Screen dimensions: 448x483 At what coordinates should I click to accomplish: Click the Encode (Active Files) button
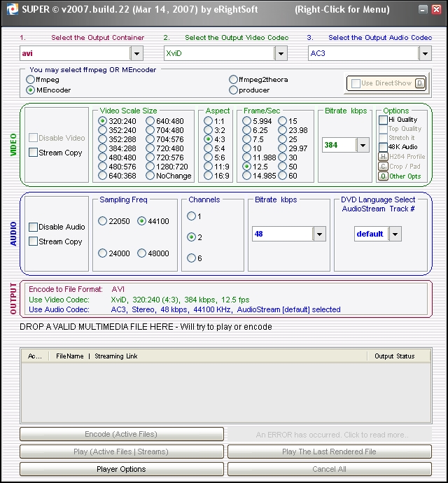[x=121, y=434]
